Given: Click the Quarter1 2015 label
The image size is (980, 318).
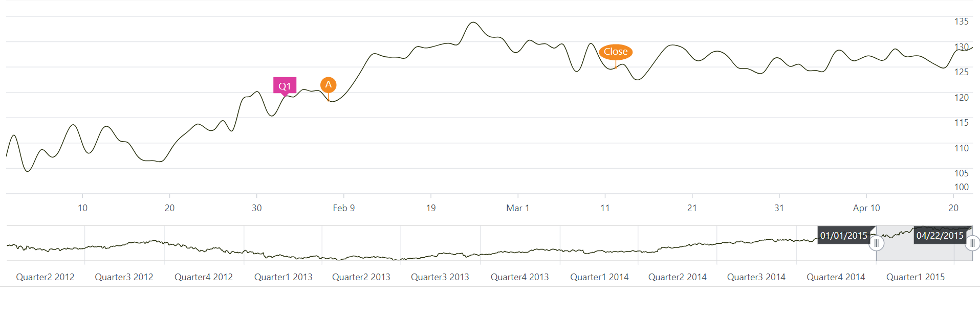Looking at the screenshot, I should coord(915,277).
